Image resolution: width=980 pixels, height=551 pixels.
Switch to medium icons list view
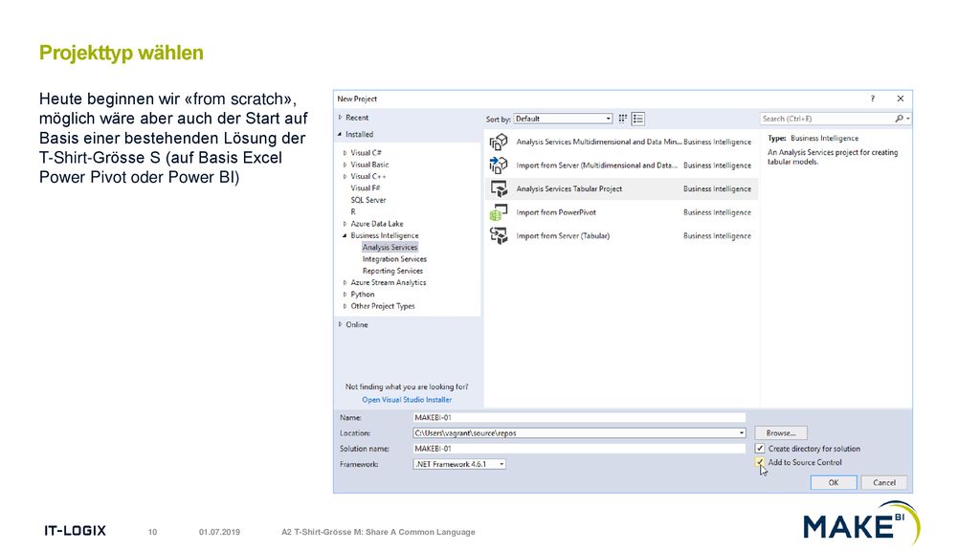[x=638, y=119]
